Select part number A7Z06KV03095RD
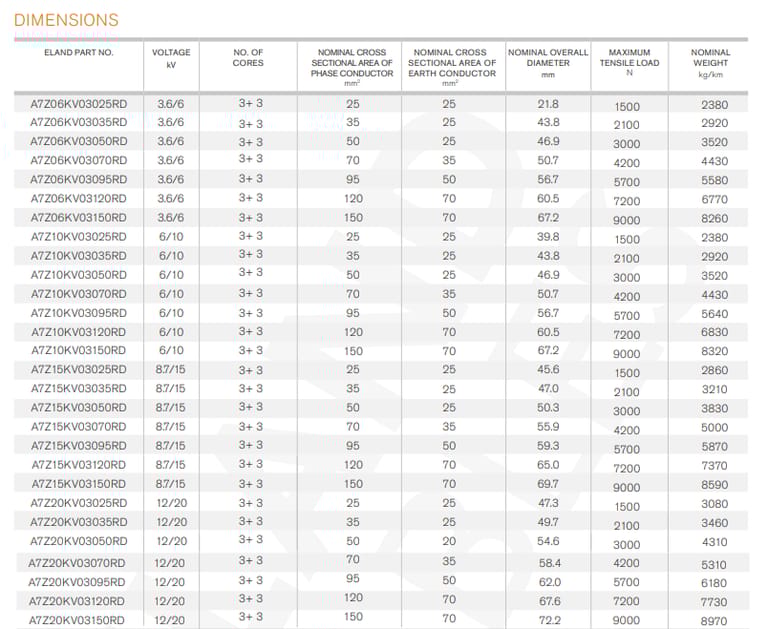This screenshot has width=768, height=629. click(x=79, y=179)
